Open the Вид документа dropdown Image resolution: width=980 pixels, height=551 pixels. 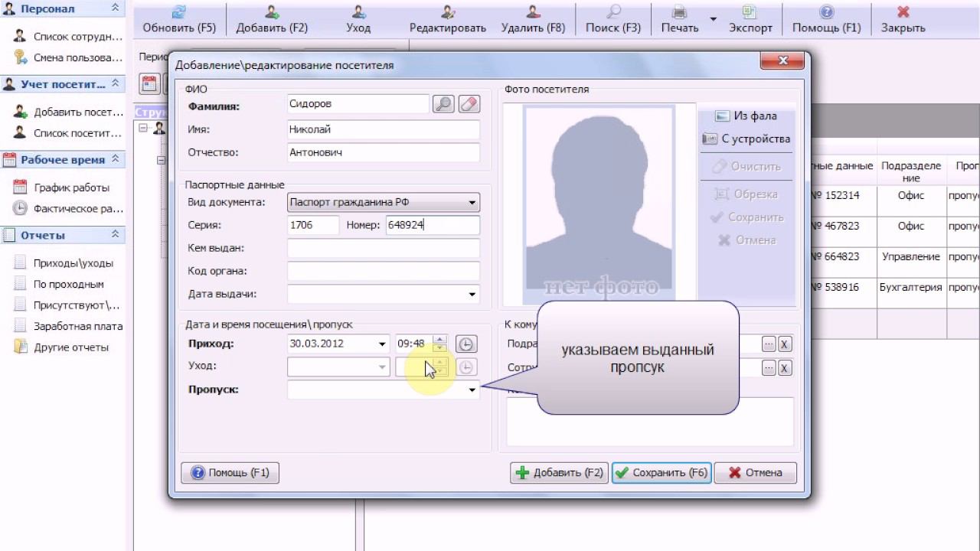click(472, 203)
